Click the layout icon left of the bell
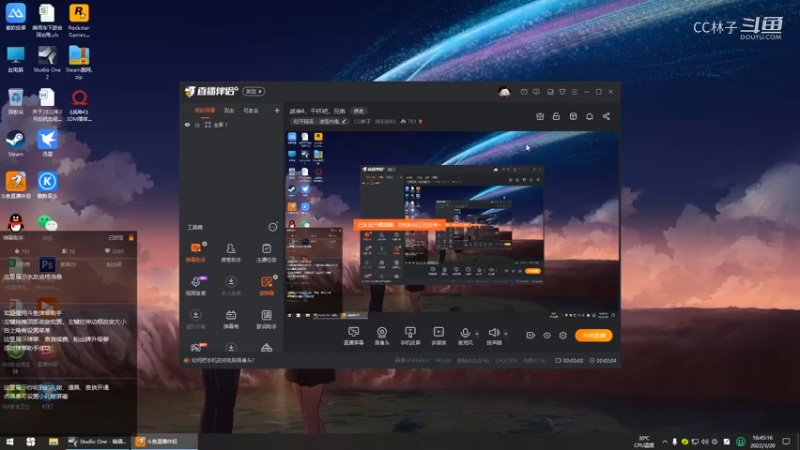Image resolution: width=800 pixels, height=450 pixels. click(x=573, y=116)
